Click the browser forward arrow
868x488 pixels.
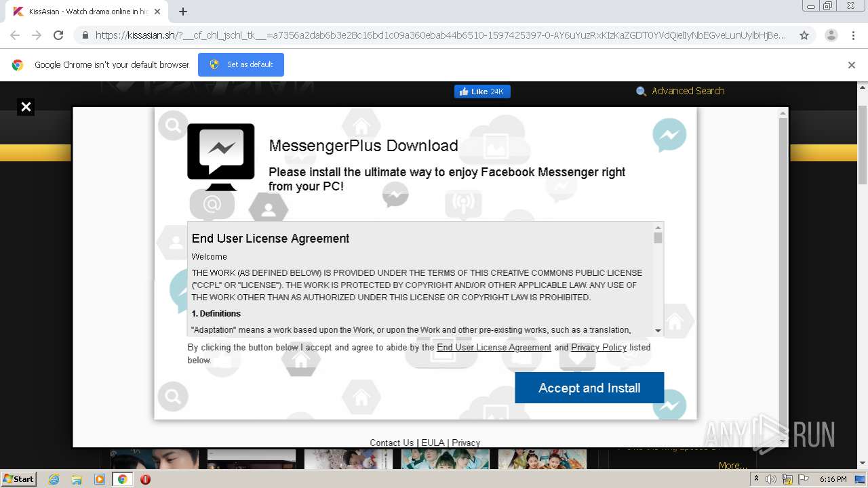click(37, 35)
